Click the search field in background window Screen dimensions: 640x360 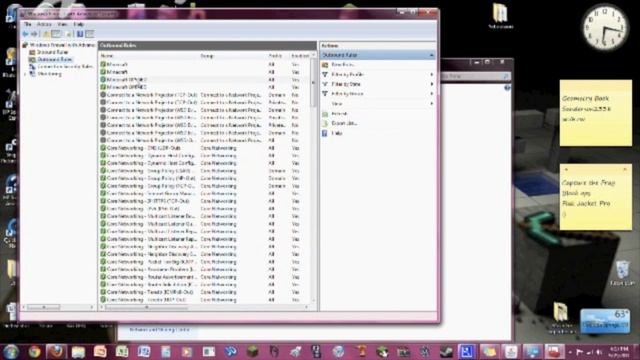[x=475, y=76]
